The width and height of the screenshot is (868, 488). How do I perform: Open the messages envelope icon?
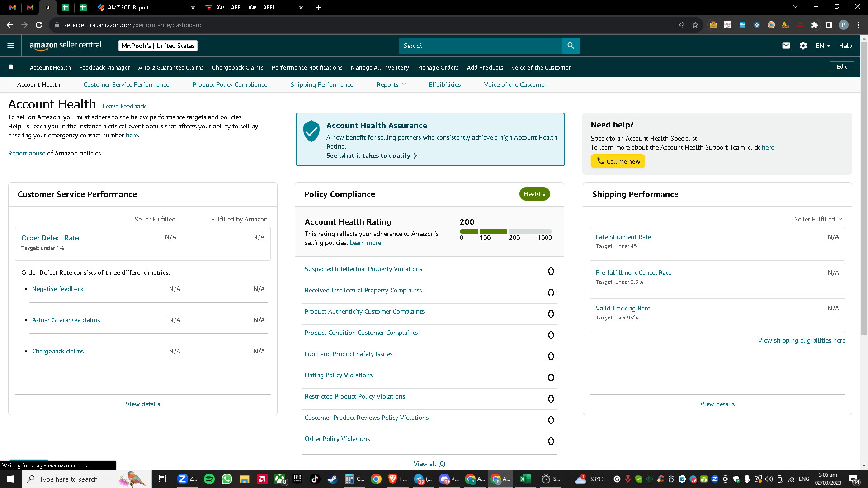point(786,46)
